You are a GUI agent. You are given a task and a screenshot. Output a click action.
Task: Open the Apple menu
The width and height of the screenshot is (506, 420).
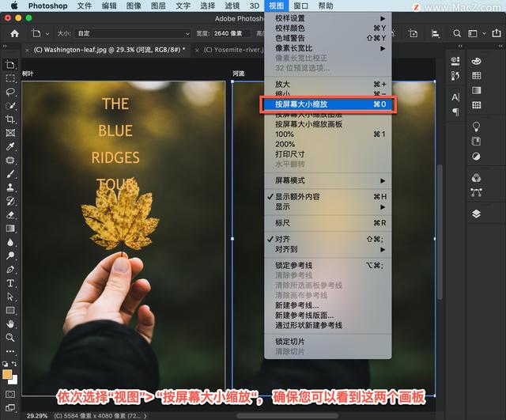tap(14, 6)
